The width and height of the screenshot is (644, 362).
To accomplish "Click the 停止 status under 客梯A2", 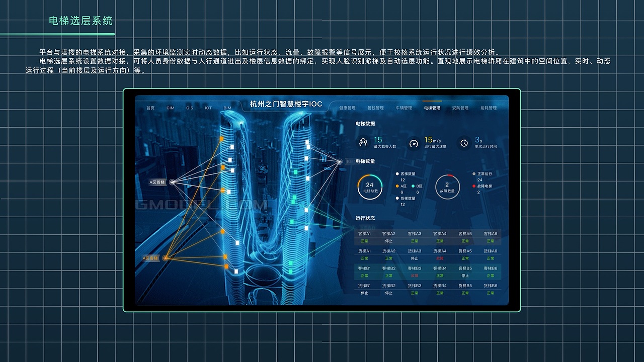I will [x=389, y=241].
